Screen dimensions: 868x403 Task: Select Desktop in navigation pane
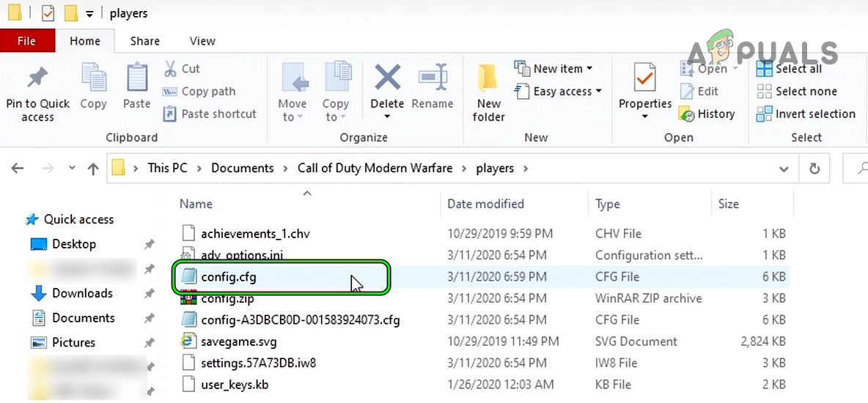point(63,244)
